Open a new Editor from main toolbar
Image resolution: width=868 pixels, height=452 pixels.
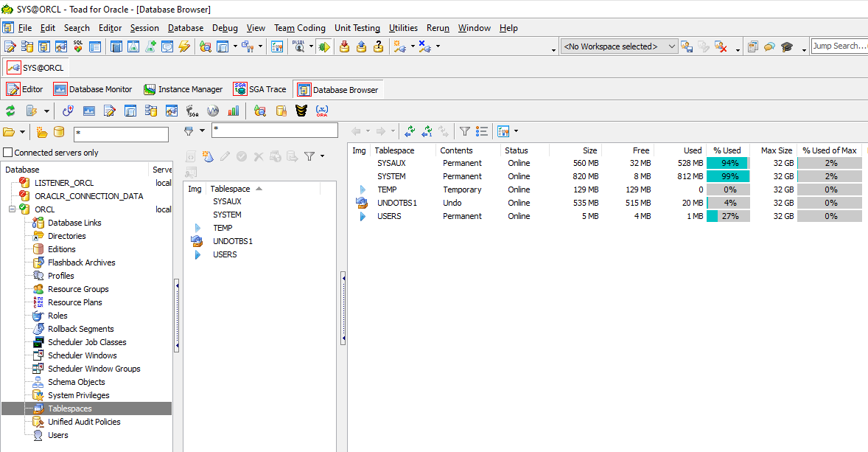point(10,47)
